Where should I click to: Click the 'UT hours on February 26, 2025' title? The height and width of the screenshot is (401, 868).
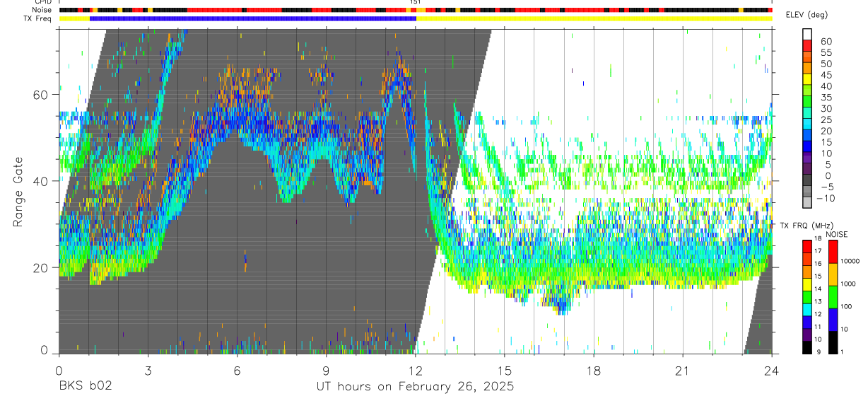point(415,387)
